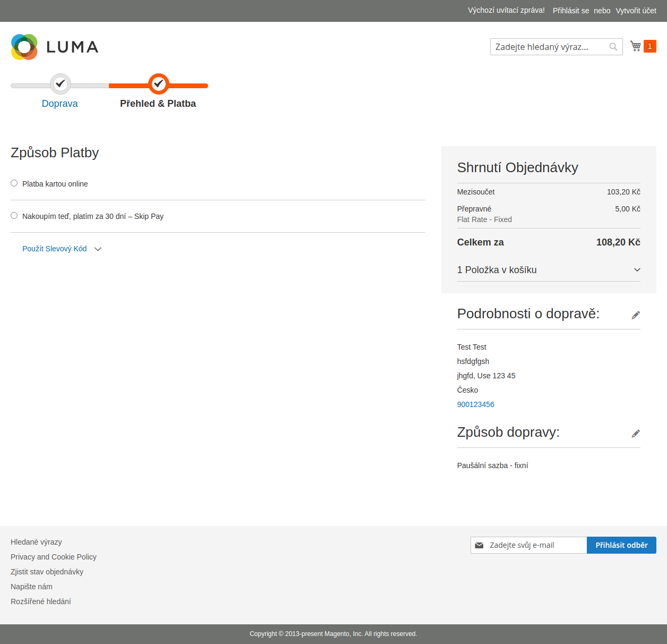667x644 pixels.
Task: Open Privacy and Cookie Policy link
Action: pyautogui.click(x=54, y=557)
